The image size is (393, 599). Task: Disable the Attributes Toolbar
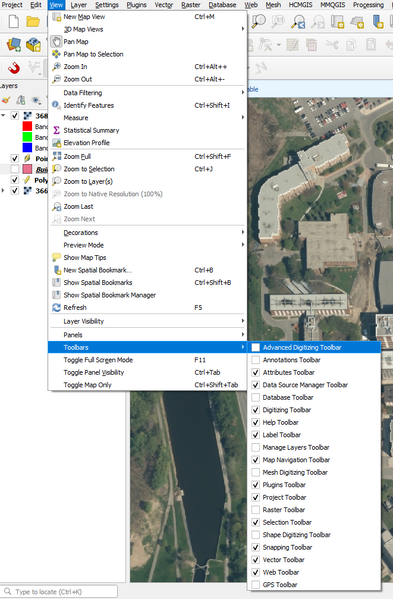256,372
